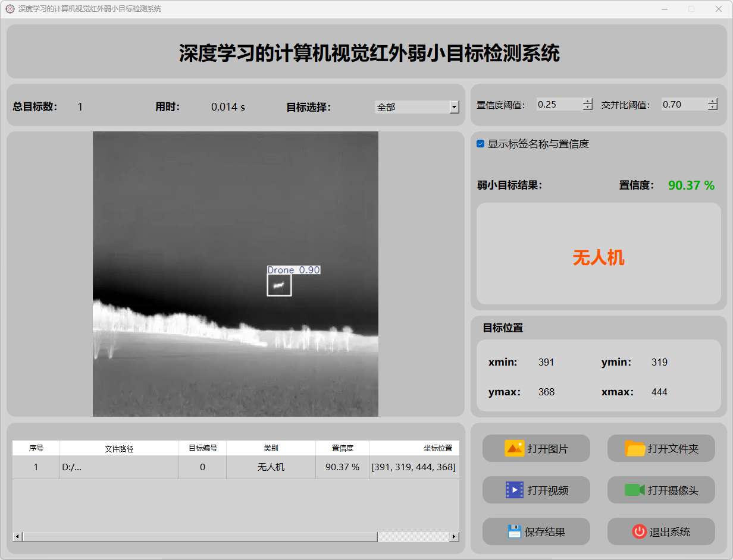Click the 文件路径 column header

119,449
